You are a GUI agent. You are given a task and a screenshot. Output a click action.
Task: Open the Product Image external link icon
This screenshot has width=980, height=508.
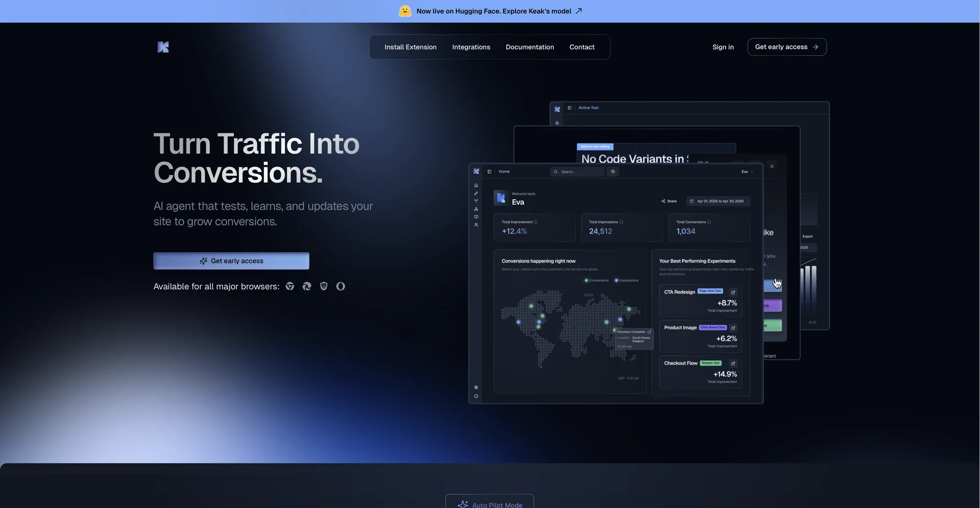coord(733,327)
